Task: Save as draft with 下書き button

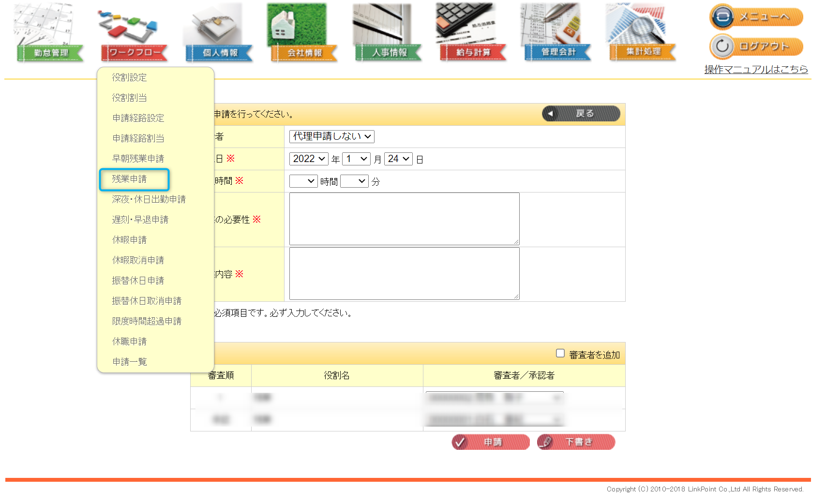Action: pyautogui.click(x=576, y=442)
